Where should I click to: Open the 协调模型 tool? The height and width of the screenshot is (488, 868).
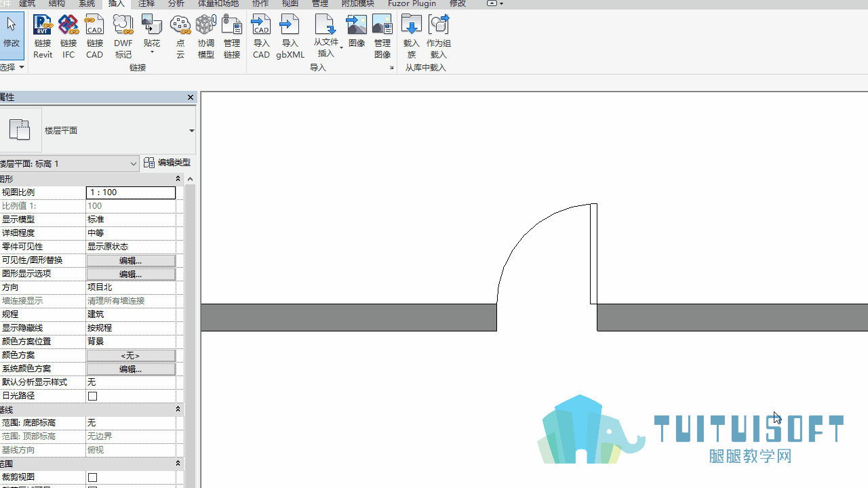(205, 37)
